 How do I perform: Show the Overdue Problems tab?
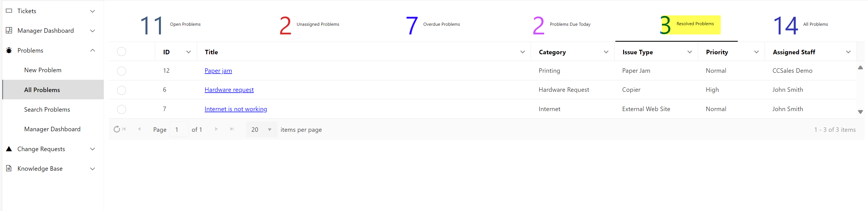click(x=433, y=25)
